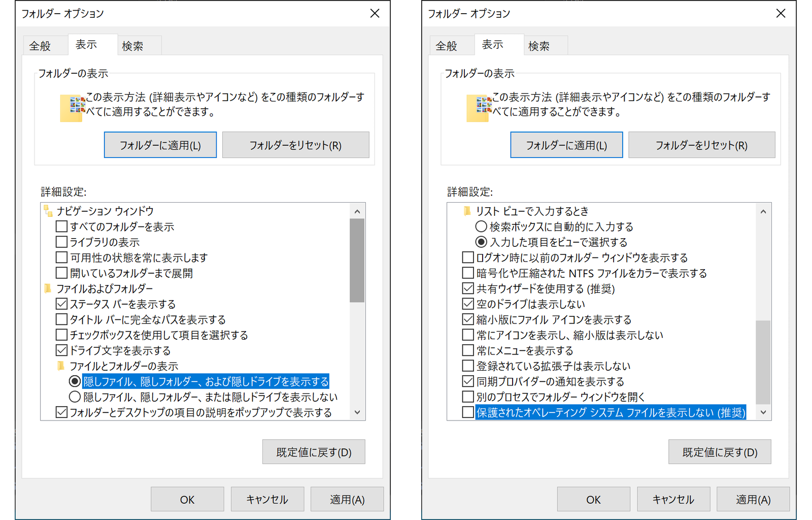This screenshot has width=812, height=520.
Task: Check 別のプロセスでフォルダー ウィンドウを開く
Action: tap(468, 397)
